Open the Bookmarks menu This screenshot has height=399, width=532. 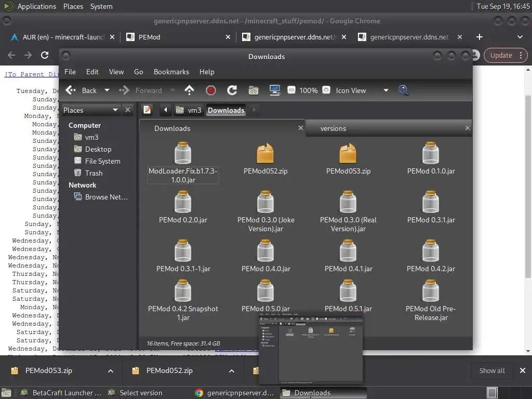click(171, 72)
